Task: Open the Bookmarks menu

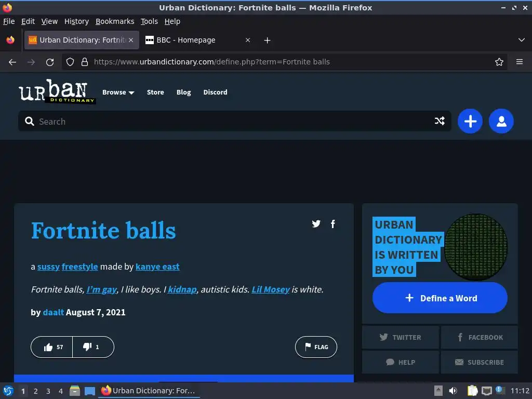Action: point(115,21)
